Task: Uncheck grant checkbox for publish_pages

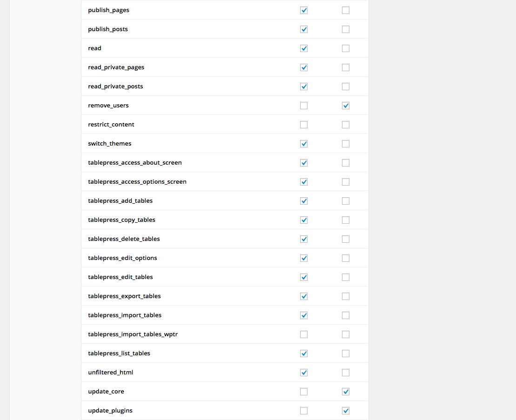Action: click(x=304, y=10)
